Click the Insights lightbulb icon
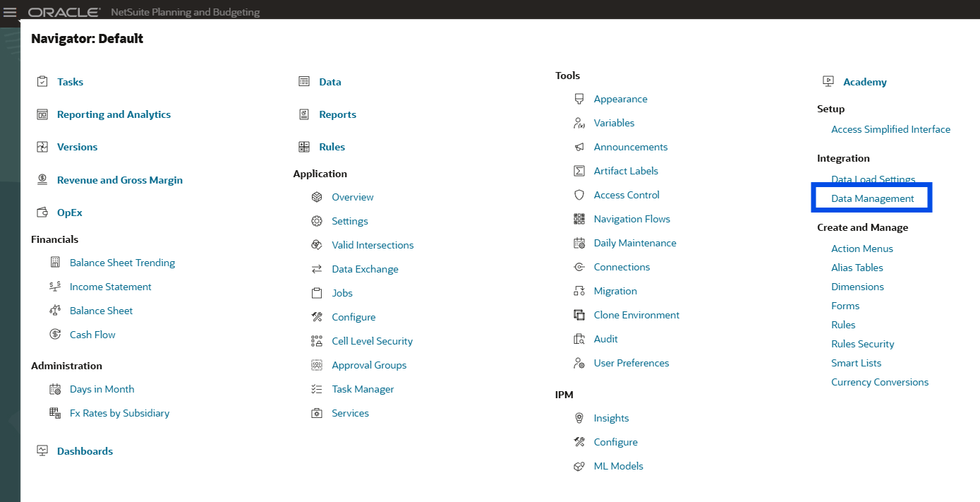980x502 pixels. point(579,418)
